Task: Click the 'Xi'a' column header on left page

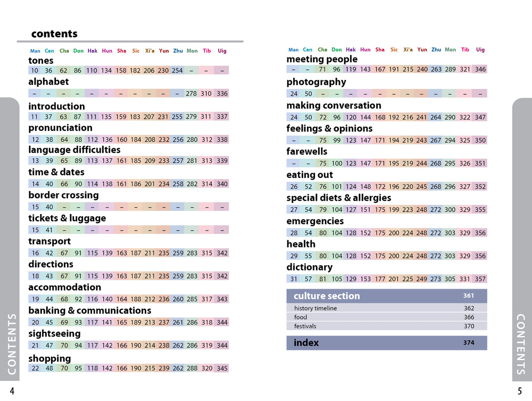Action: point(149,51)
